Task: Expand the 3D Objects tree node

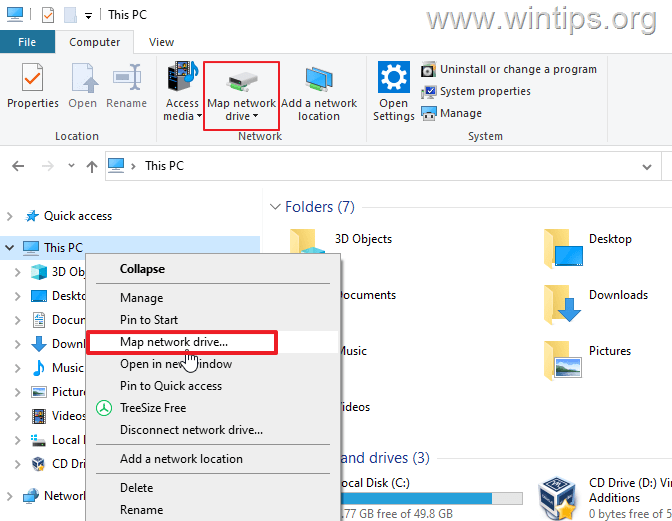Action: coord(17,272)
